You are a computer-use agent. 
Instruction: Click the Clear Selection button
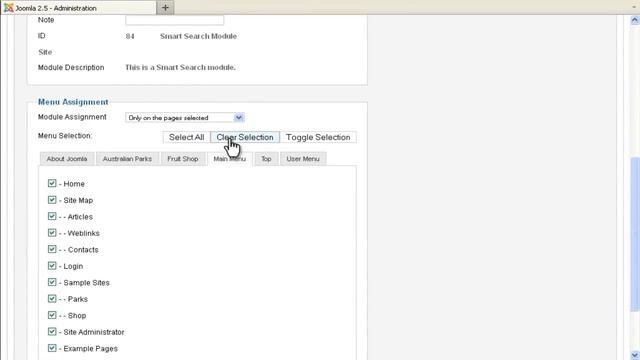245,137
